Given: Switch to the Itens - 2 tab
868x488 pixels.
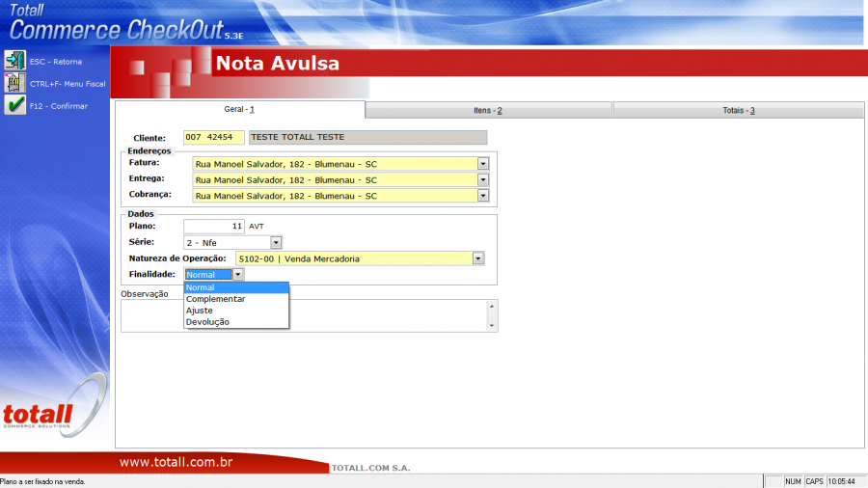Looking at the screenshot, I should (x=488, y=111).
